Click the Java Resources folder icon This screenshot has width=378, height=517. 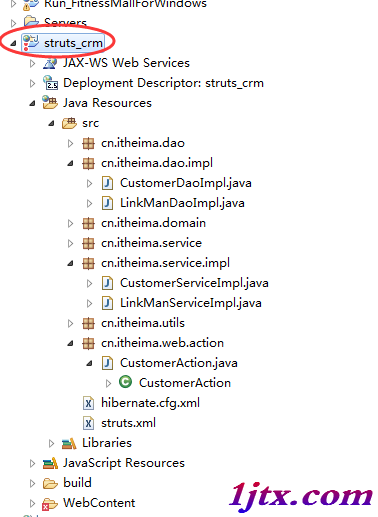point(50,103)
